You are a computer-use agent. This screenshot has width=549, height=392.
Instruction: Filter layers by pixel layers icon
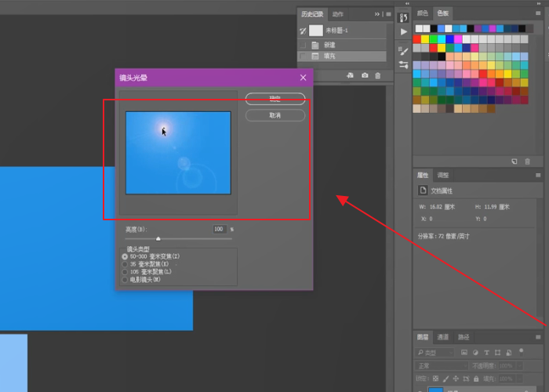pyautogui.click(x=464, y=353)
